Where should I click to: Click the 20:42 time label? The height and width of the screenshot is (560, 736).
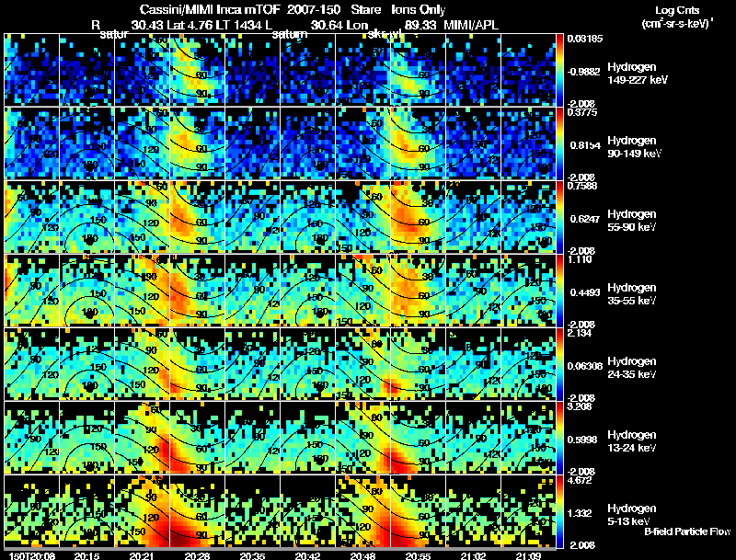pyautogui.click(x=307, y=555)
